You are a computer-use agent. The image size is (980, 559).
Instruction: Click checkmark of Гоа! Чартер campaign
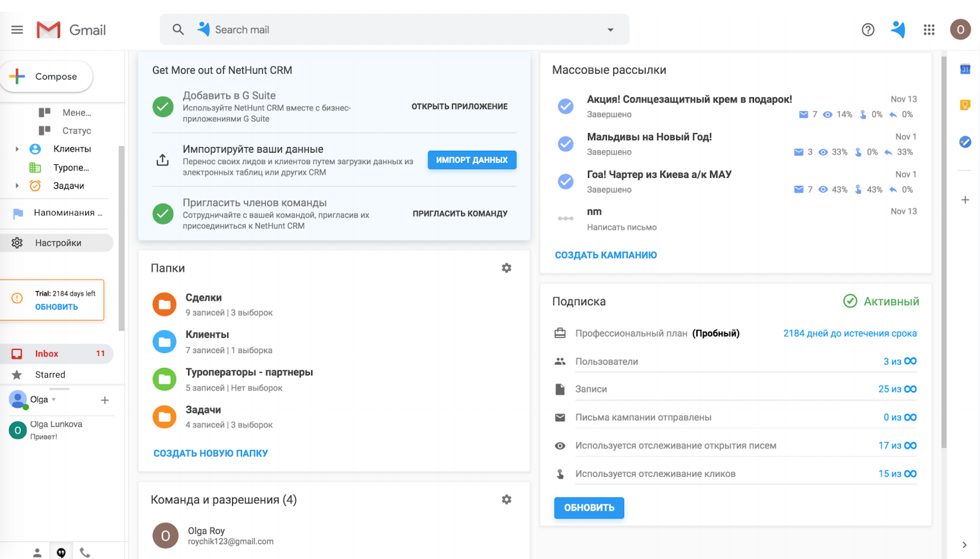565,181
